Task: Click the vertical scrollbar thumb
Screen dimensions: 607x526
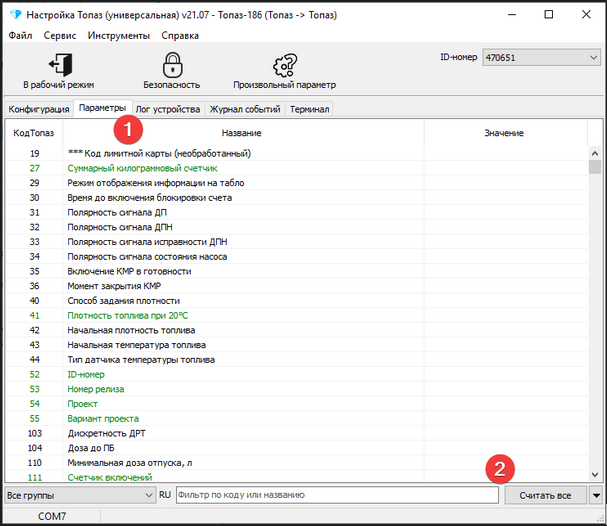Action: pyautogui.click(x=595, y=167)
